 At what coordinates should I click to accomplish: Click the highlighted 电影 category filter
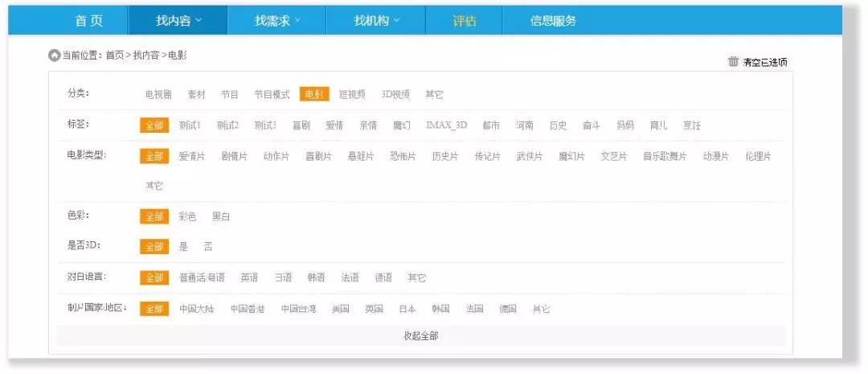pyautogui.click(x=314, y=94)
